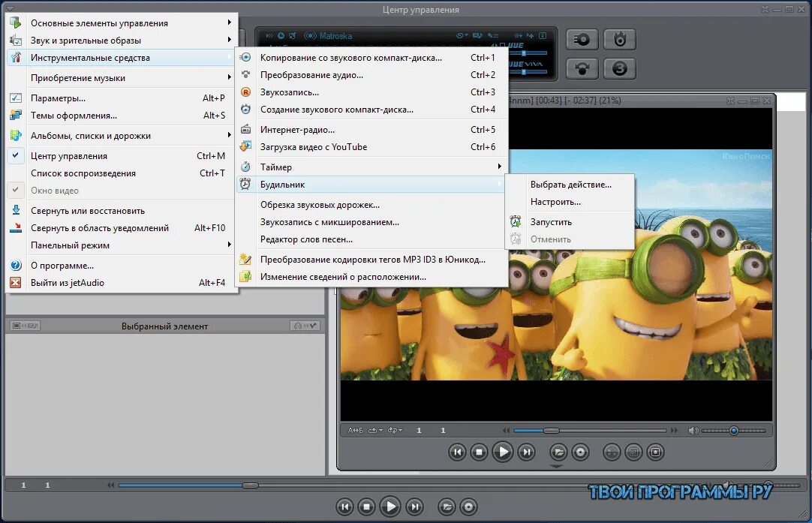This screenshot has width=812, height=523.
Task: Click the Play button in the main control bar
Action: (x=390, y=506)
